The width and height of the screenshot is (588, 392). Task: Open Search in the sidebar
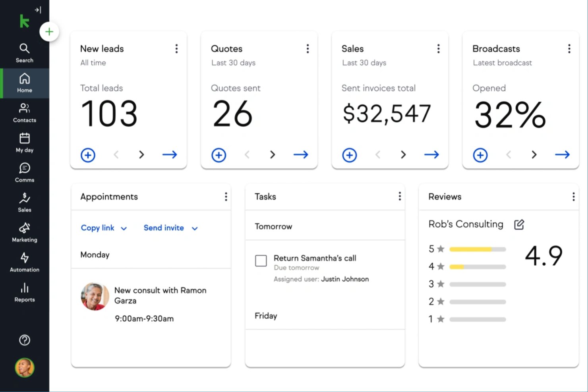click(25, 53)
